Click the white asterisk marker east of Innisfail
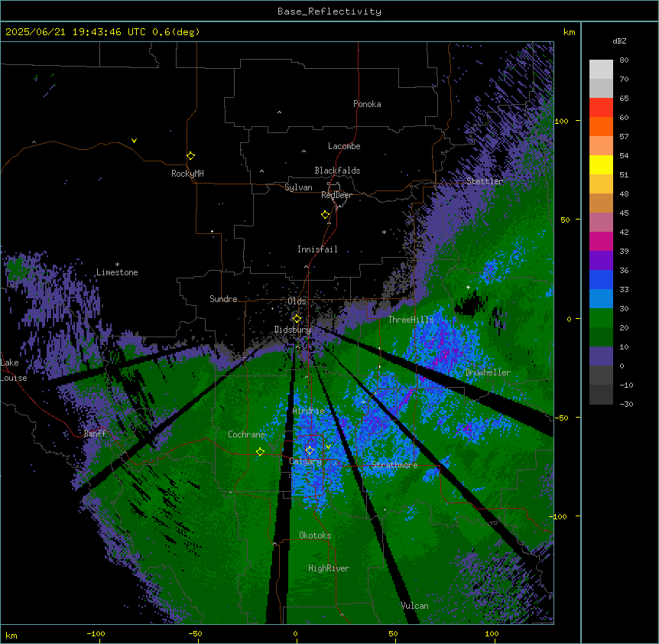Image resolution: width=659 pixels, height=644 pixels. click(x=384, y=233)
